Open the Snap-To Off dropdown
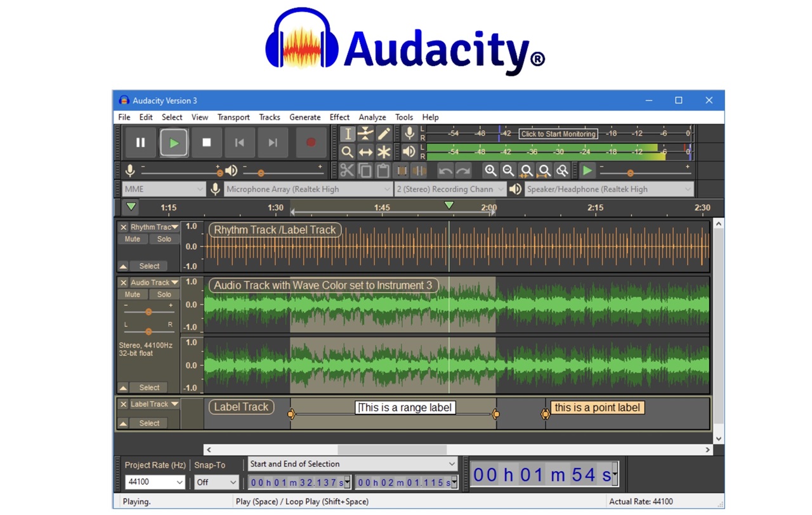The height and width of the screenshot is (515, 812). (x=216, y=482)
